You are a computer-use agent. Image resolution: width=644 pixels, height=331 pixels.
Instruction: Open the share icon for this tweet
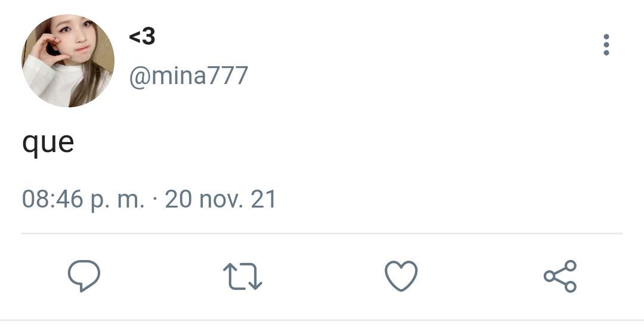click(x=560, y=276)
